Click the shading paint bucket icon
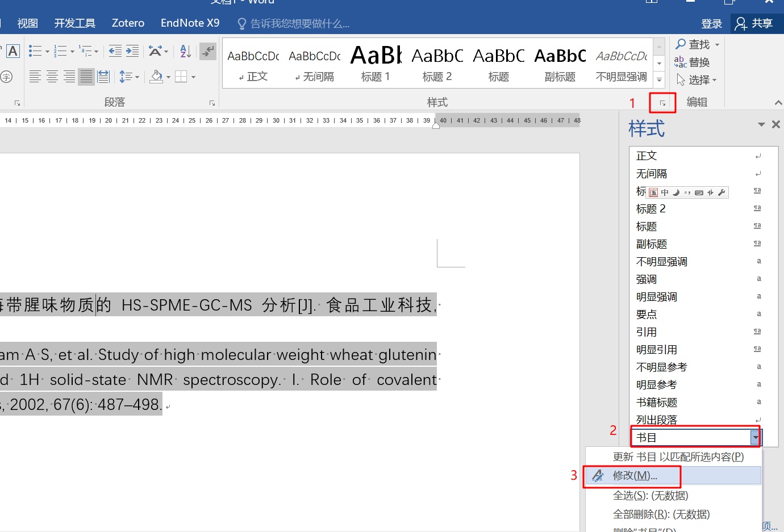Screen dimensions: 784x532 coord(156,77)
